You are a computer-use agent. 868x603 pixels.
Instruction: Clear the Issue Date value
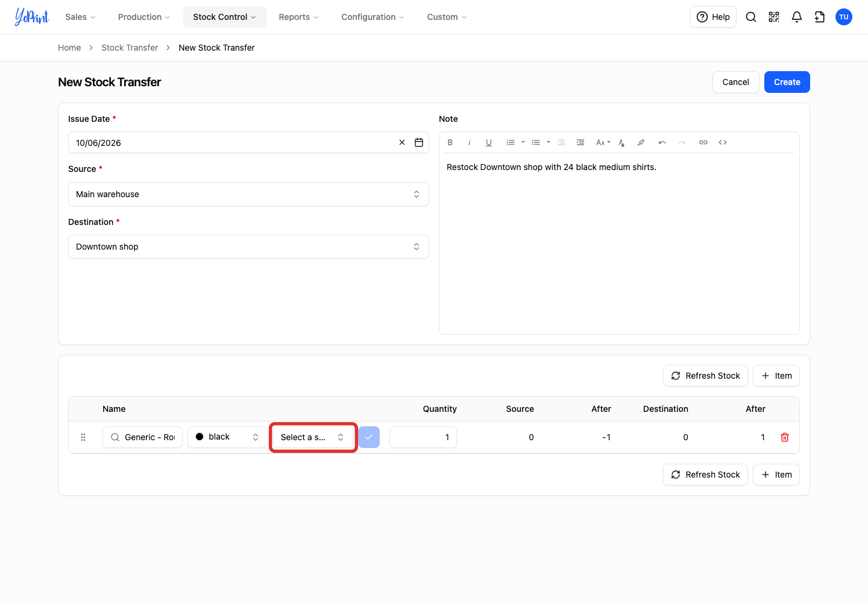pyautogui.click(x=402, y=142)
